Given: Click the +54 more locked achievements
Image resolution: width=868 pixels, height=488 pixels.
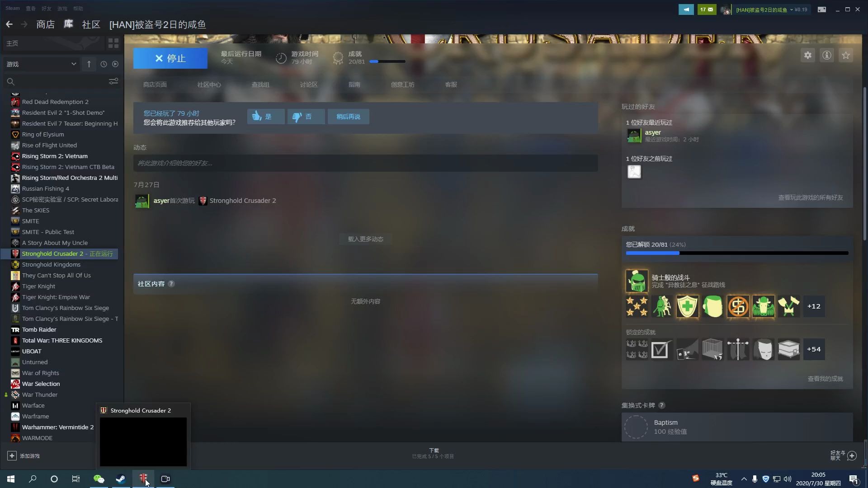Looking at the screenshot, I should (x=814, y=349).
